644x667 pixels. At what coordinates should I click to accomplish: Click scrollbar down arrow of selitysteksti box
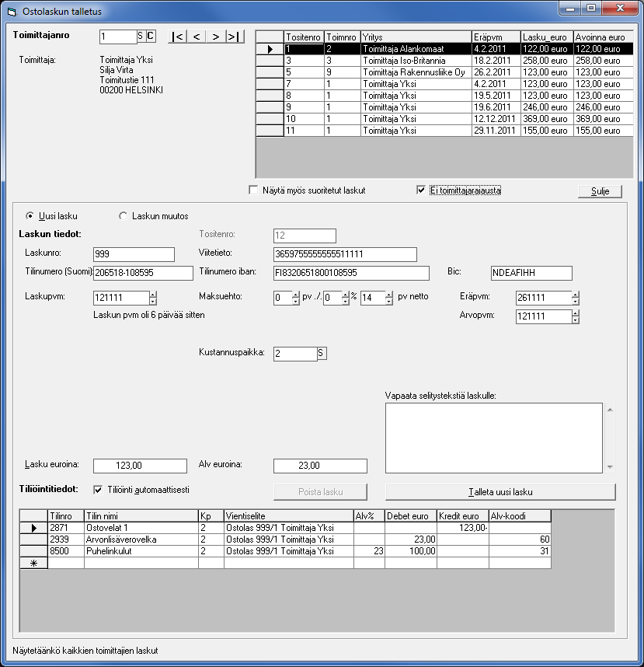610,466
